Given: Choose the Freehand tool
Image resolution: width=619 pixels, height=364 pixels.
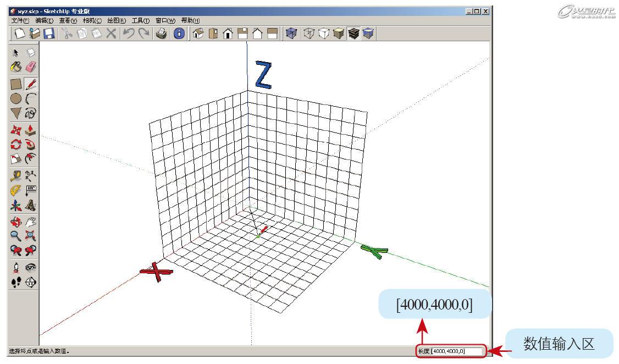Looking at the screenshot, I should 31,113.
